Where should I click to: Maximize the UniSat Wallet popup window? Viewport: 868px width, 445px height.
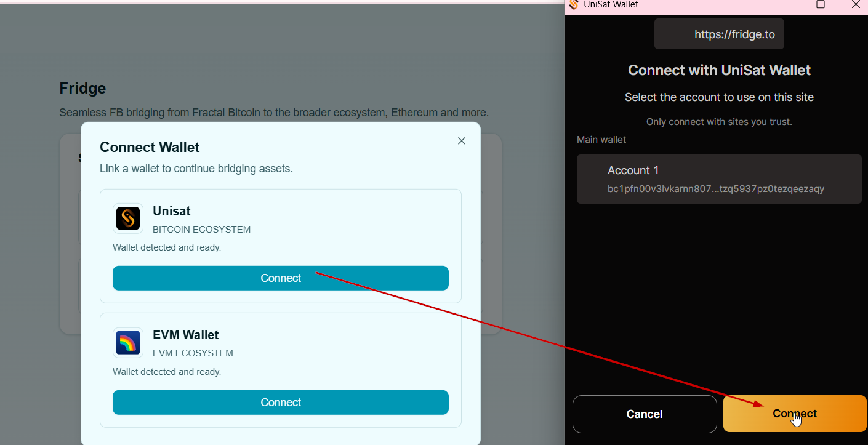[x=820, y=5]
